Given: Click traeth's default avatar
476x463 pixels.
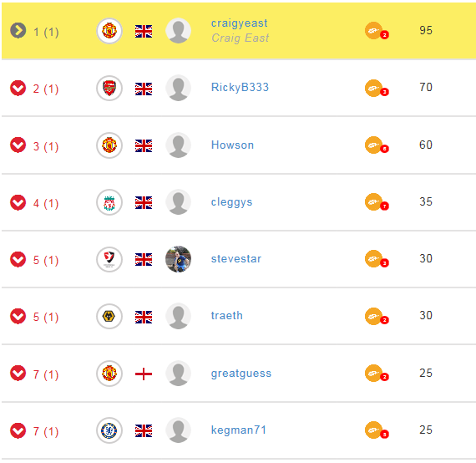Looking at the screenshot, I should tap(178, 316).
